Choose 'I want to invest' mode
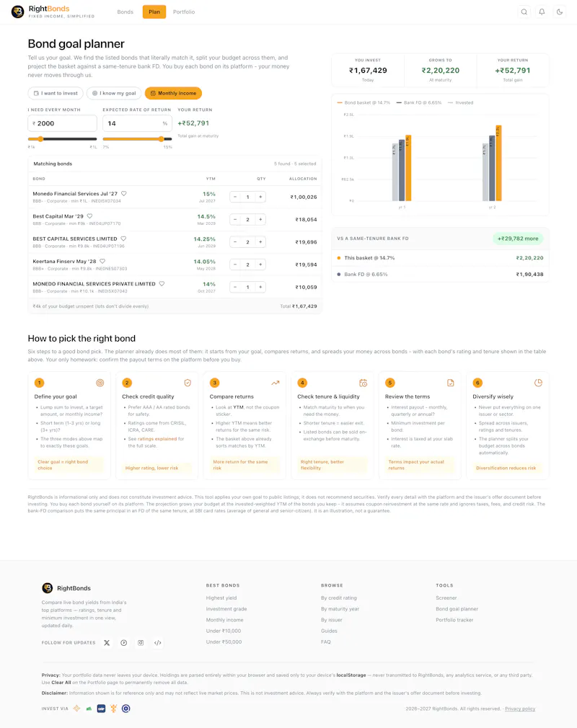The height and width of the screenshot is (728, 577). [56, 93]
